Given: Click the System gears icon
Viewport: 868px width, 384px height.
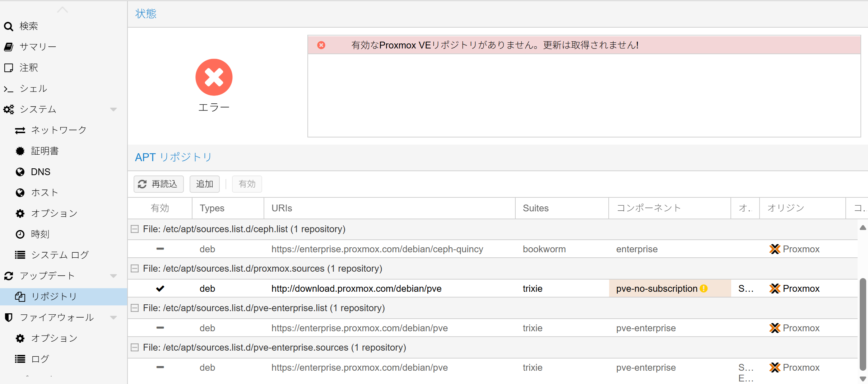Looking at the screenshot, I should tap(9, 109).
